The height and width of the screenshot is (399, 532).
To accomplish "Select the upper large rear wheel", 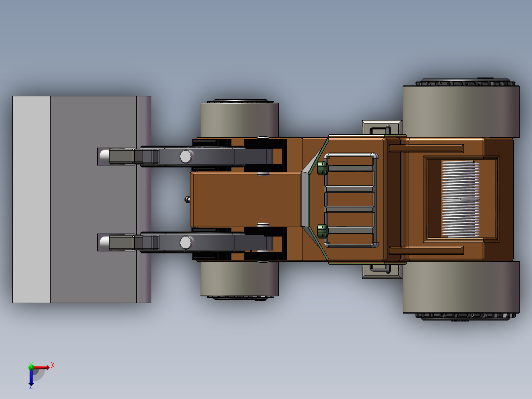I will click(461, 109).
